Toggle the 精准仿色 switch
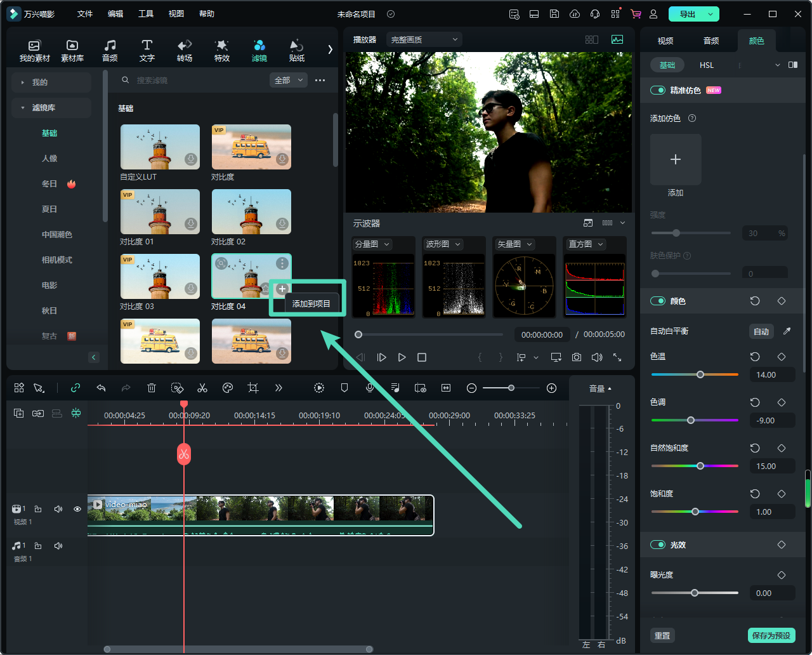Image resolution: width=812 pixels, height=655 pixels. click(x=657, y=90)
